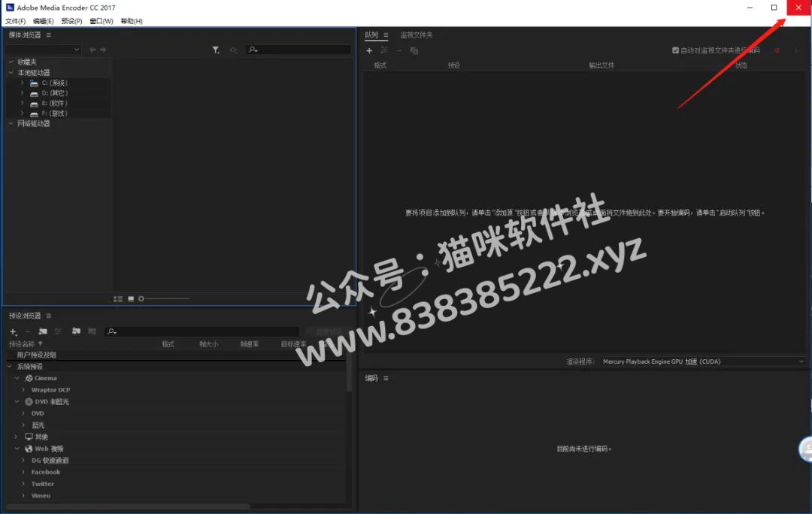Open the 预设浏览器 panel menu icon

[x=48, y=316]
